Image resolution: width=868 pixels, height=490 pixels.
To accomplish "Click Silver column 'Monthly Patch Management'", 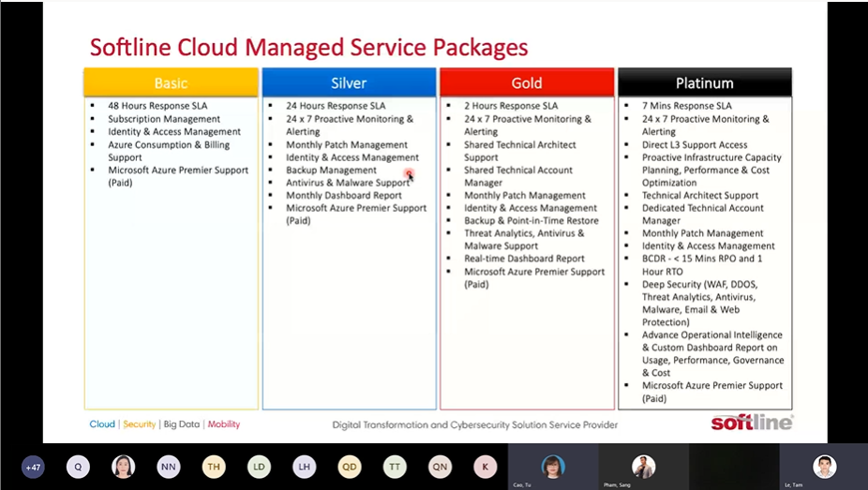I will click(x=347, y=145).
